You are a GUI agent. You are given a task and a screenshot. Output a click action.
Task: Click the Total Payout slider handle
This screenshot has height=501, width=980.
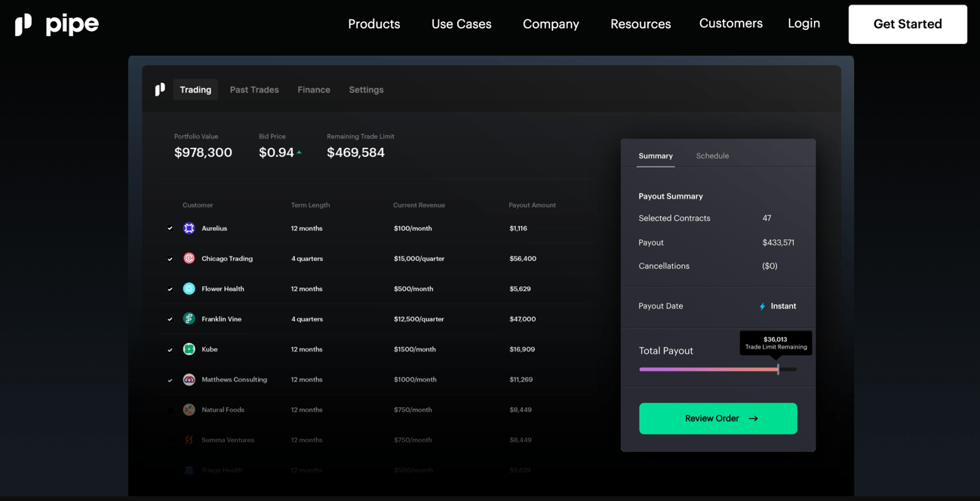(778, 369)
